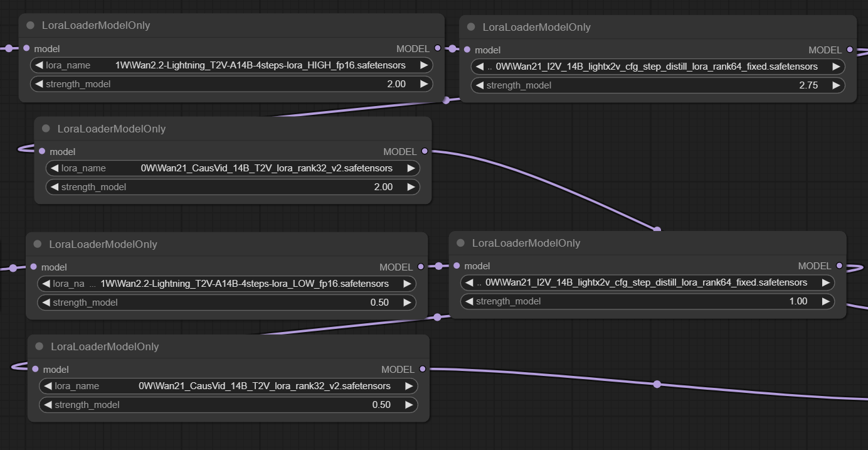Edit strength_model value 2.00 on Lightning HIGH node
Screen dimensions: 868x450
coord(231,84)
